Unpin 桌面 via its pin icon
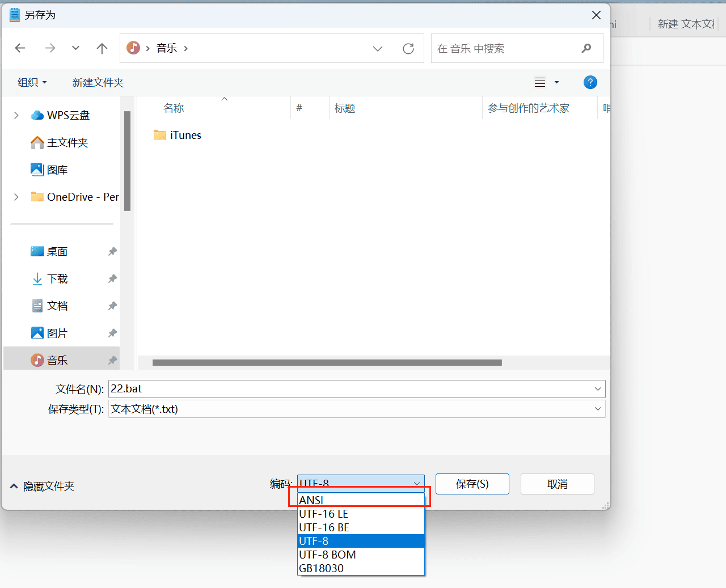The height and width of the screenshot is (588, 726). (x=112, y=251)
